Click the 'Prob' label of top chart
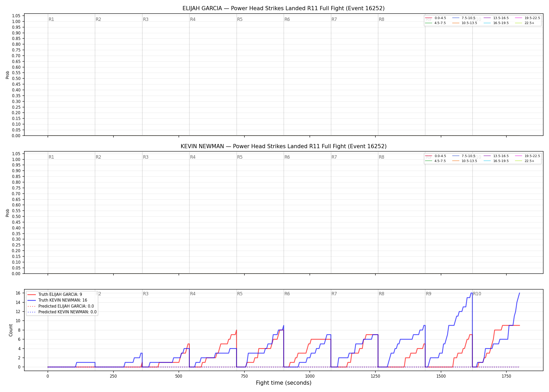Screen dimensions: 549x392 [x=8, y=75]
